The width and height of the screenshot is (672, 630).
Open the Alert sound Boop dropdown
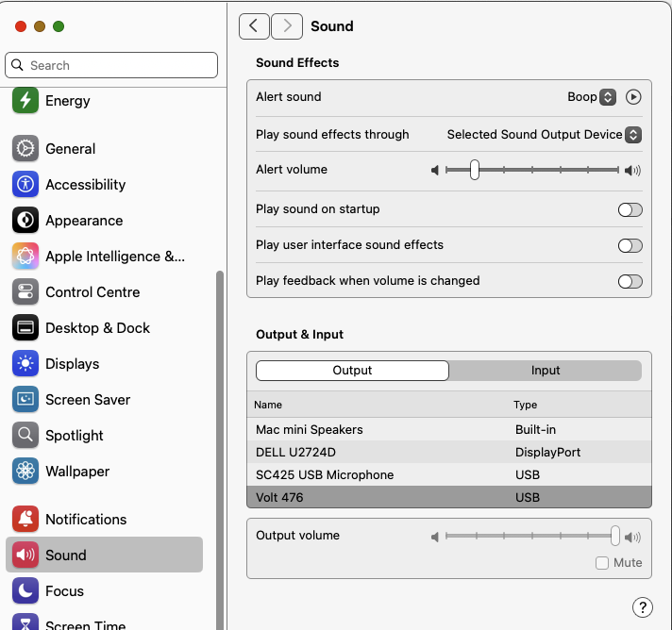pos(608,97)
